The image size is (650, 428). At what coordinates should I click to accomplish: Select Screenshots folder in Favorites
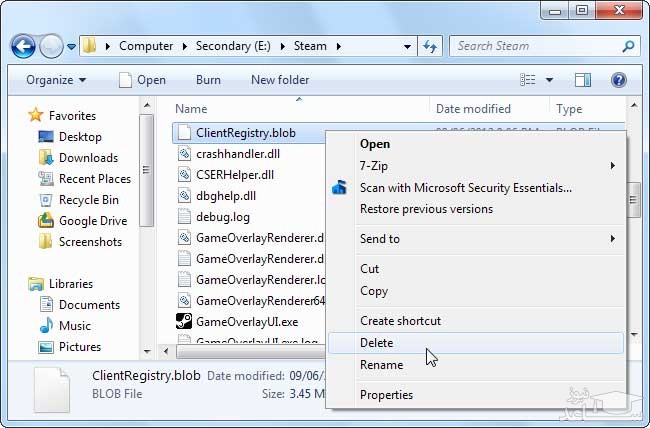coord(80,241)
